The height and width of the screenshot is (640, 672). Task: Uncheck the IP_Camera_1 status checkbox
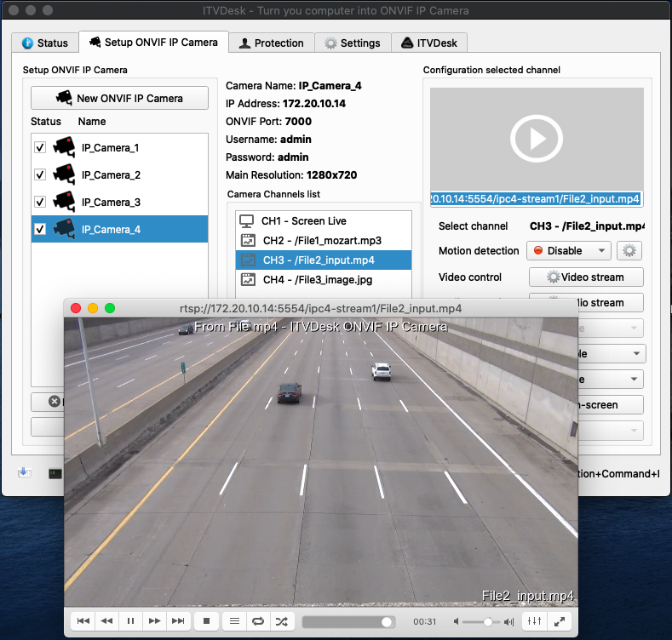pyautogui.click(x=40, y=148)
